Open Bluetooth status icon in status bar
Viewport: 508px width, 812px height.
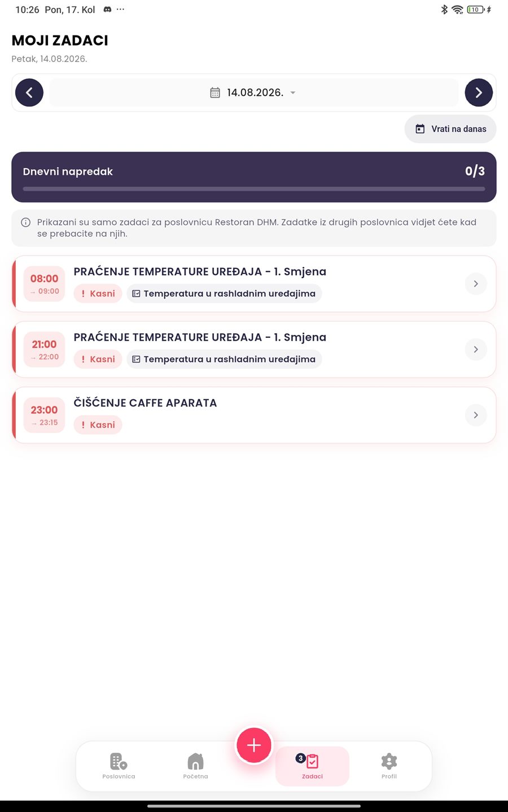[444, 10]
